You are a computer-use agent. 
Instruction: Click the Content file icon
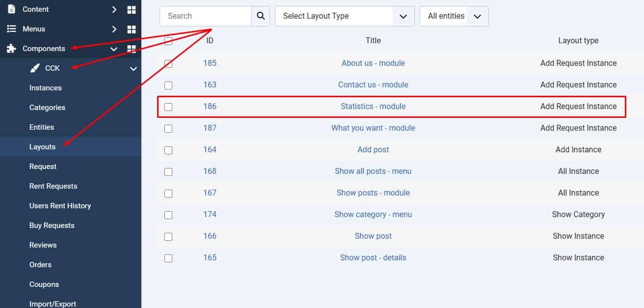coord(11,9)
